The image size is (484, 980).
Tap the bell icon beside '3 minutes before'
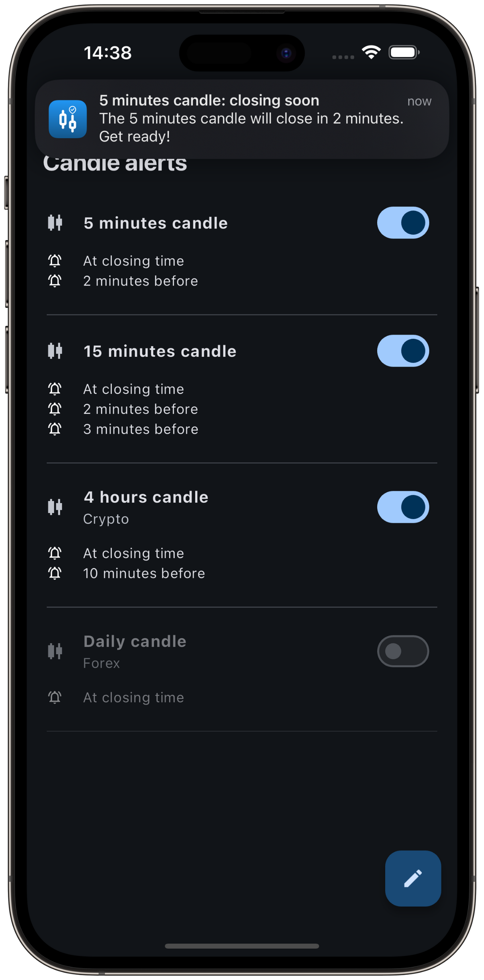55,429
